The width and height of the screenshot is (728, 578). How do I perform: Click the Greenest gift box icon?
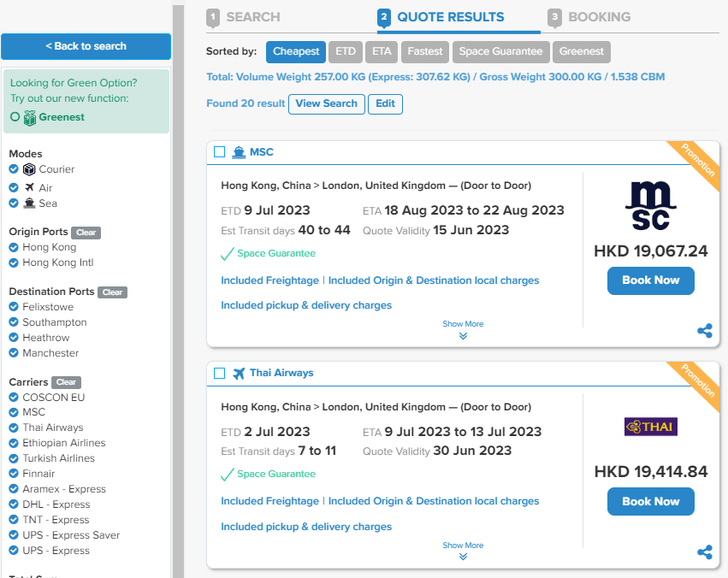(30, 118)
